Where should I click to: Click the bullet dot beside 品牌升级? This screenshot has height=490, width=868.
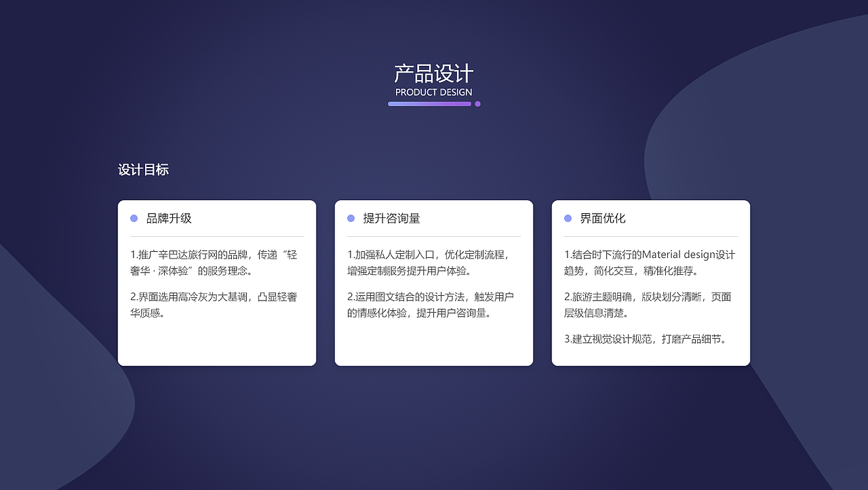point(134,218)
